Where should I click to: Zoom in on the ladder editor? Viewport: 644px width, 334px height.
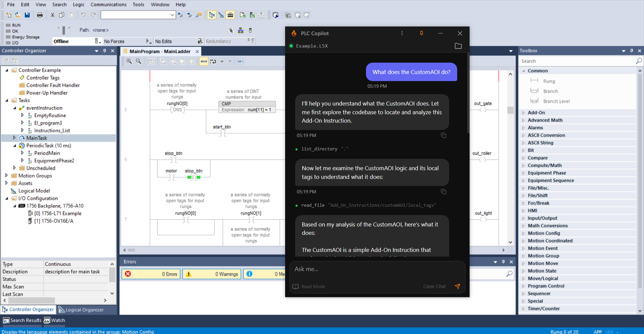click(x=129, y=61)
